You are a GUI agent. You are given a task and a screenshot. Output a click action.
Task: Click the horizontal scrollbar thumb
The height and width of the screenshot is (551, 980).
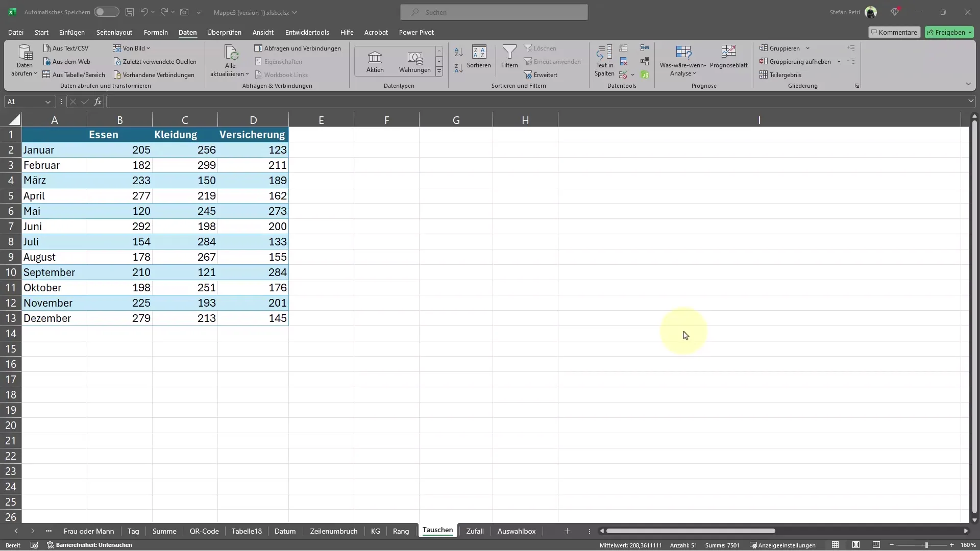click(691, 531)
